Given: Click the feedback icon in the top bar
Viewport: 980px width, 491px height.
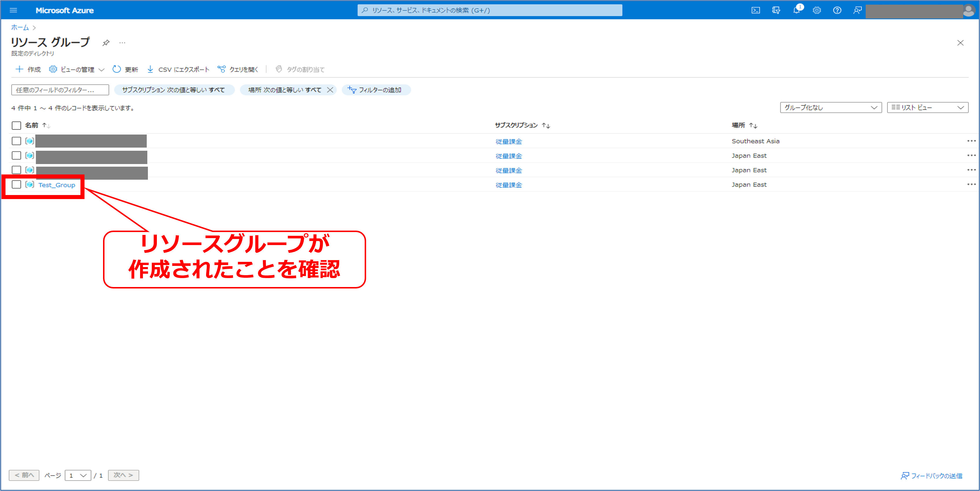Looking at the screenshot, I should (x=857, y=10).
